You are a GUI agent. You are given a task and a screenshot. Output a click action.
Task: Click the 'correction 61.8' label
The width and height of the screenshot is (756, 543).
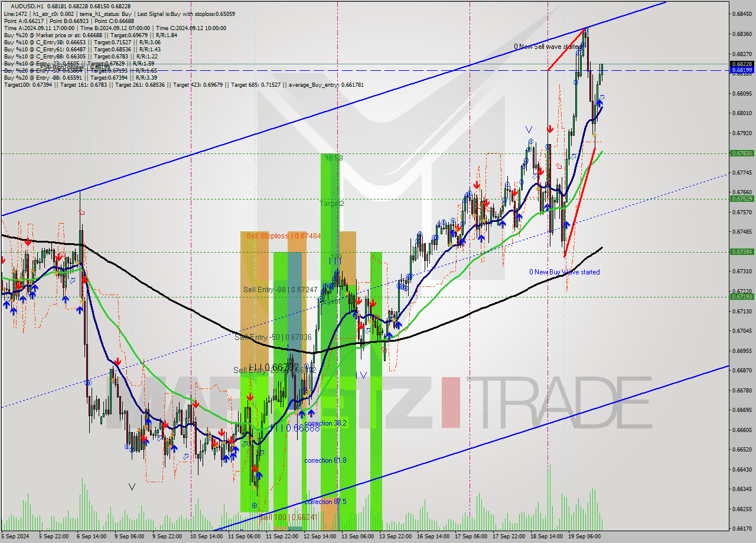[x=325, y=460]
